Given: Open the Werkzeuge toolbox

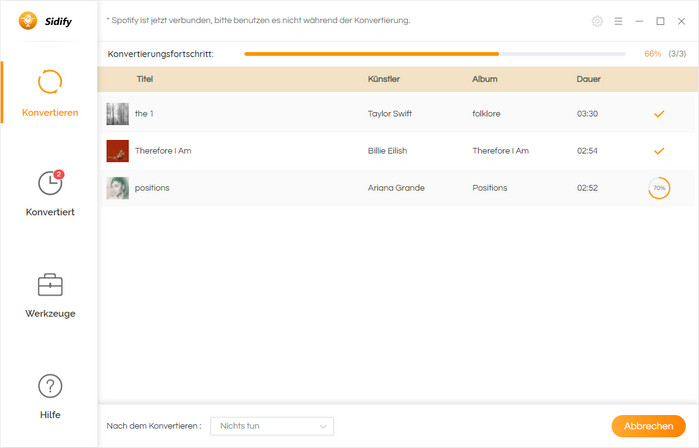Looking at the screenshot, I should [x=50, y=295].
